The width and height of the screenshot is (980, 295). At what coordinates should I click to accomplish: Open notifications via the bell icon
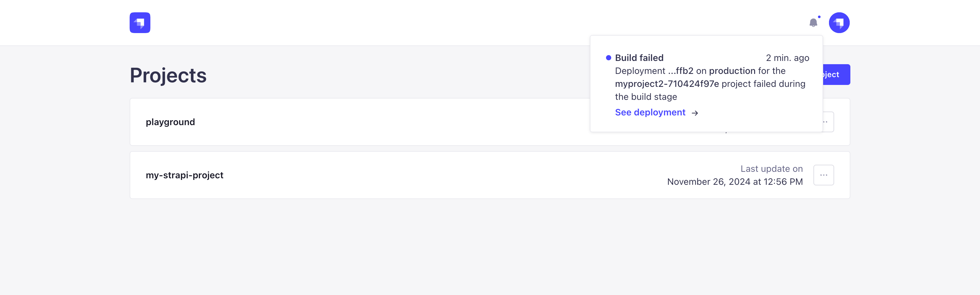pos(814,23)
